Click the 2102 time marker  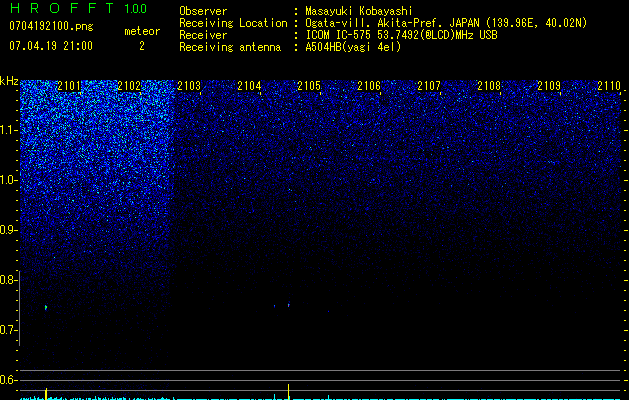(x=129, y=86)
